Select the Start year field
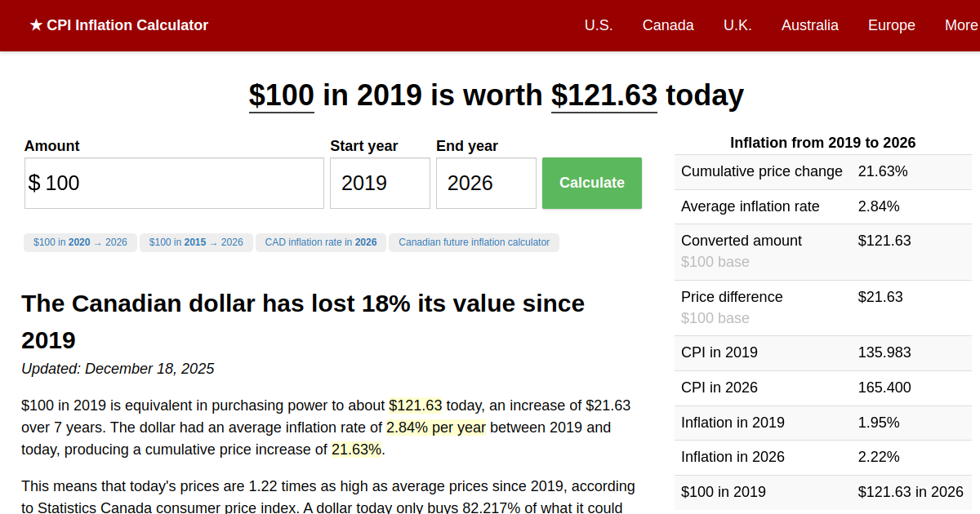 click(380, 183)
